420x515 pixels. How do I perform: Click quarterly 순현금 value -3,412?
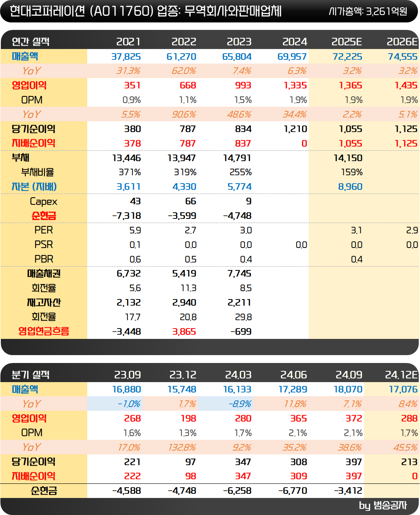(348, 491)
